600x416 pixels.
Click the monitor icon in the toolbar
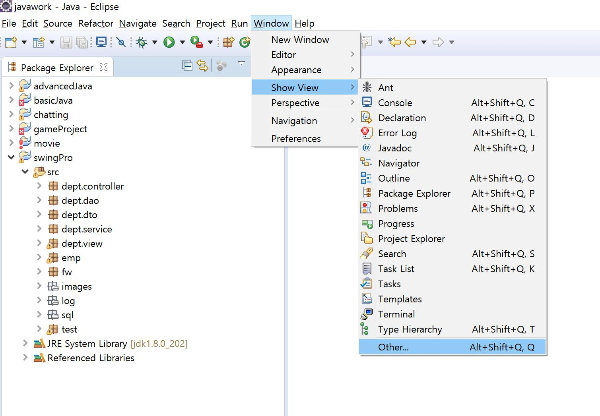click(101, 42)
